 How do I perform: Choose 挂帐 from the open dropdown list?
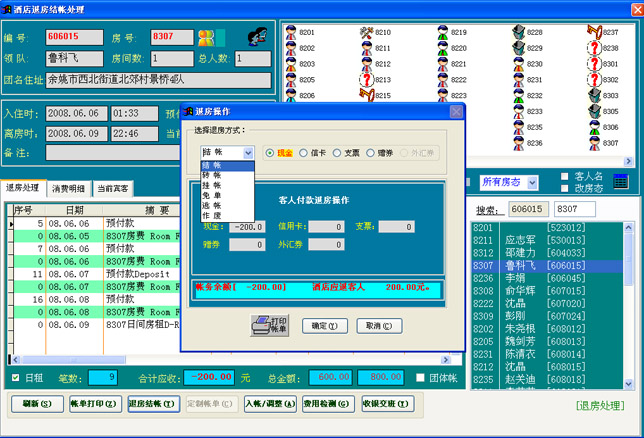[212, 185]
